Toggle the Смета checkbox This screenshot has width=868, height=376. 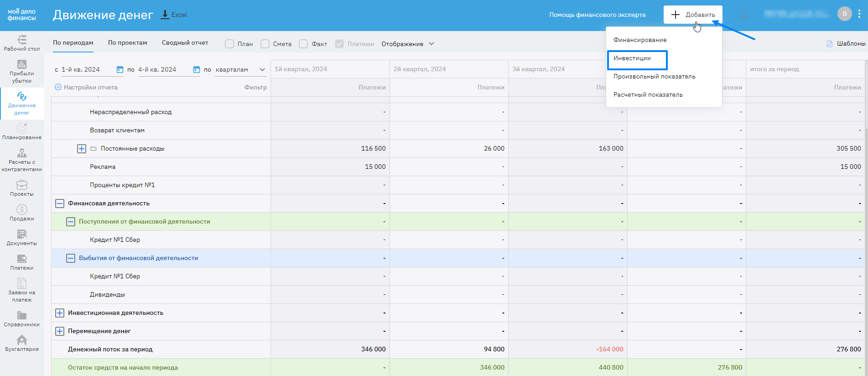265,44
